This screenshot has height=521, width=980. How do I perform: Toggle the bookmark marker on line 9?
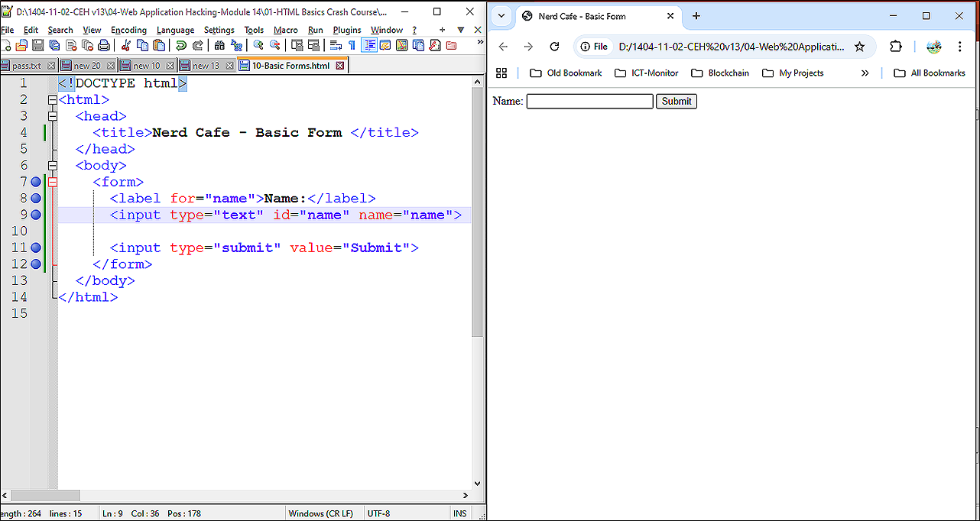coord(36,215)
